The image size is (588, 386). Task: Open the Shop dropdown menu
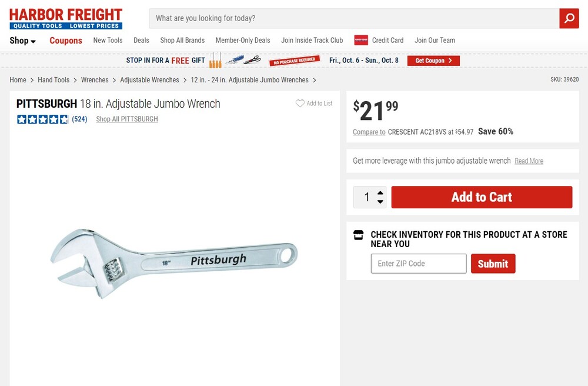(x=22, y=41)
